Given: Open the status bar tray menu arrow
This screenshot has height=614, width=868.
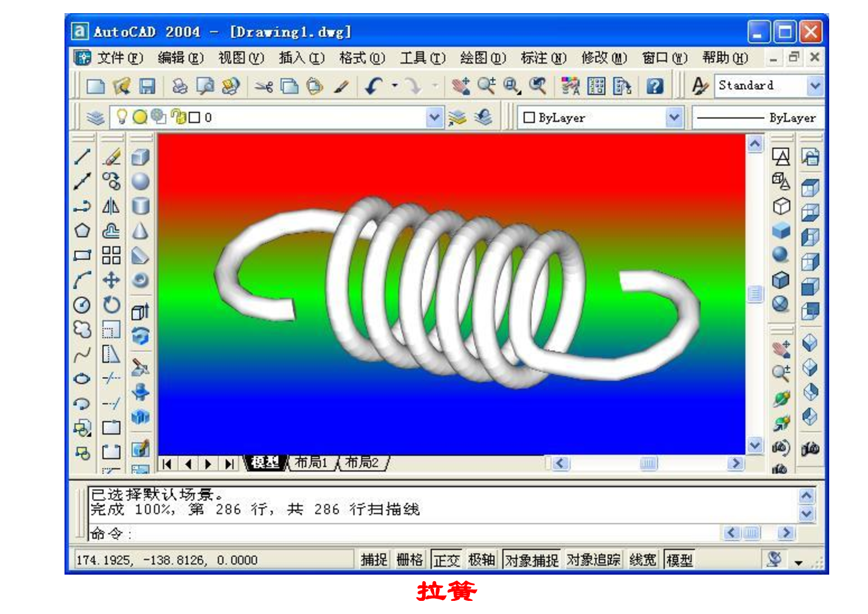Looking at the screenshot, I should [x=799, y=563].
